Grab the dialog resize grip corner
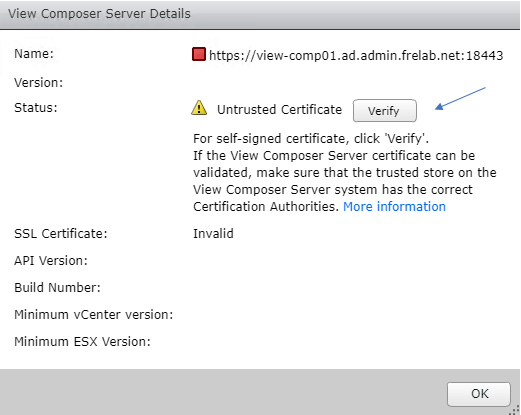 point(515,410)
